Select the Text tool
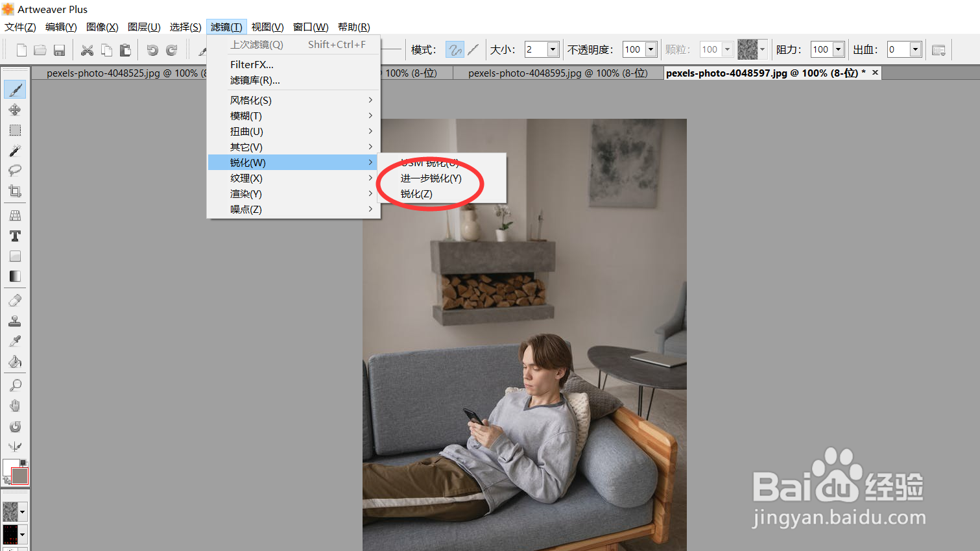980x551 pixels. (14, 236)
